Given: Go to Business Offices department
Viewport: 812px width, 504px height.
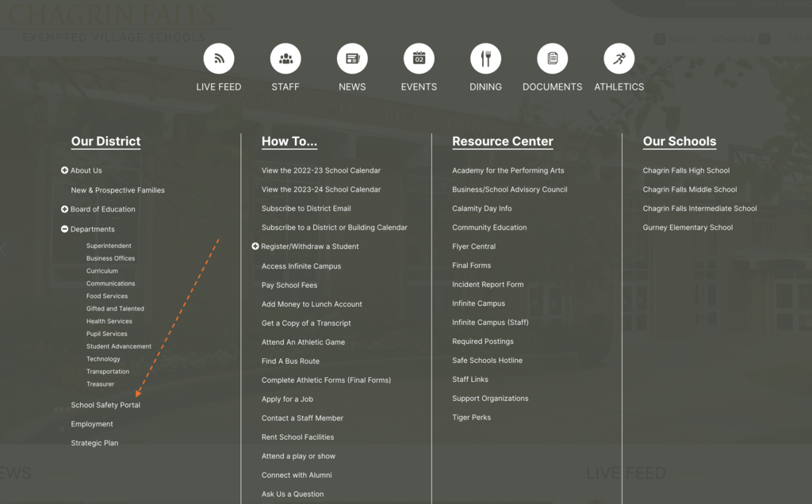Looking at the screenshot, I should [110, 258].
